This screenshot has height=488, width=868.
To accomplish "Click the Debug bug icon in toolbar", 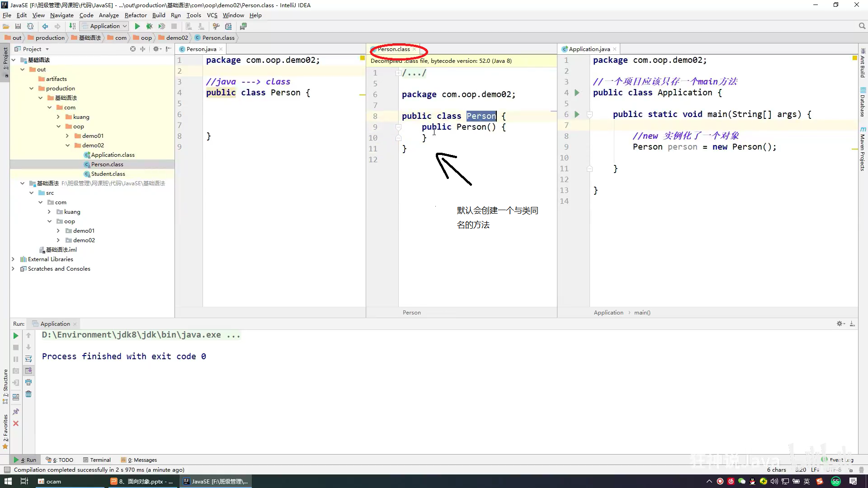I will 149,26.
